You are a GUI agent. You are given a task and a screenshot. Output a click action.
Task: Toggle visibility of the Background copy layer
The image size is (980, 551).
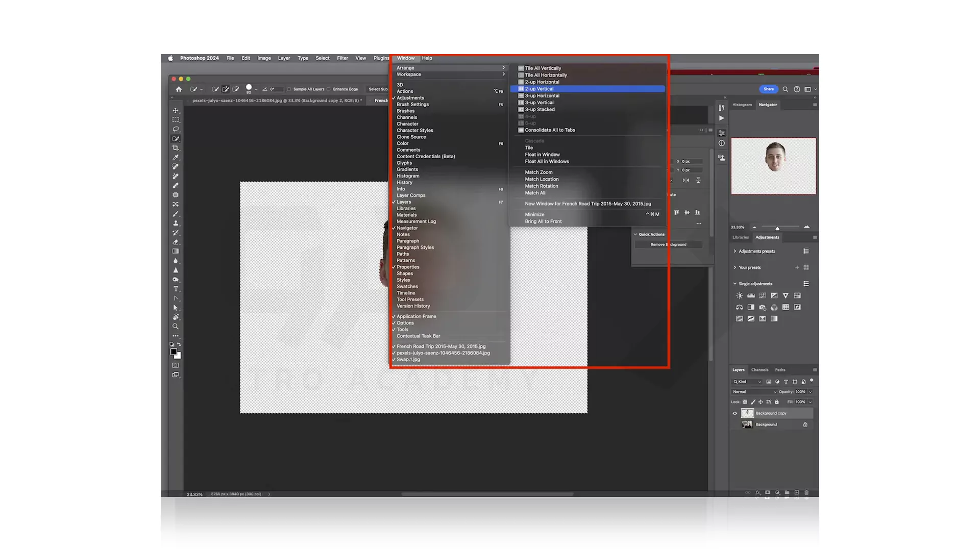[735, 413]
